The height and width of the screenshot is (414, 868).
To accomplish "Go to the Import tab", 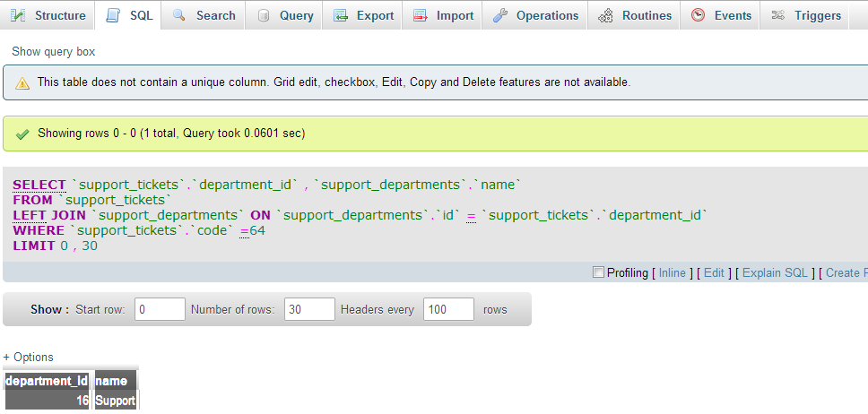I will (x=442, y=15).
